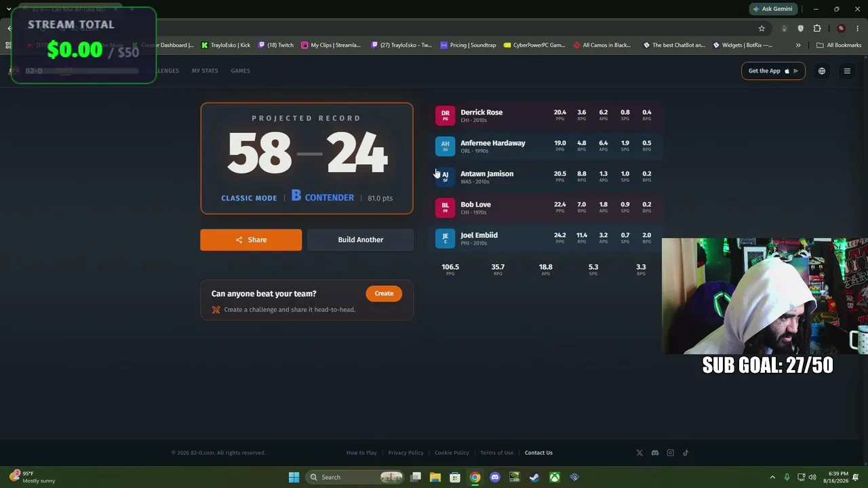868x488 pixels.
Task: Click Create to start a challenge
Action: click(x=384, y=293)
